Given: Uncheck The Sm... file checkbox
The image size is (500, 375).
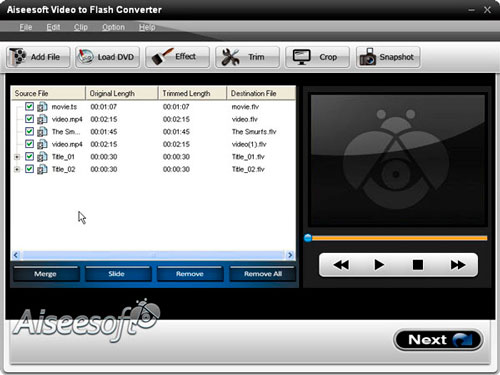Looking at the screenshot, I should tap(29, 131).
